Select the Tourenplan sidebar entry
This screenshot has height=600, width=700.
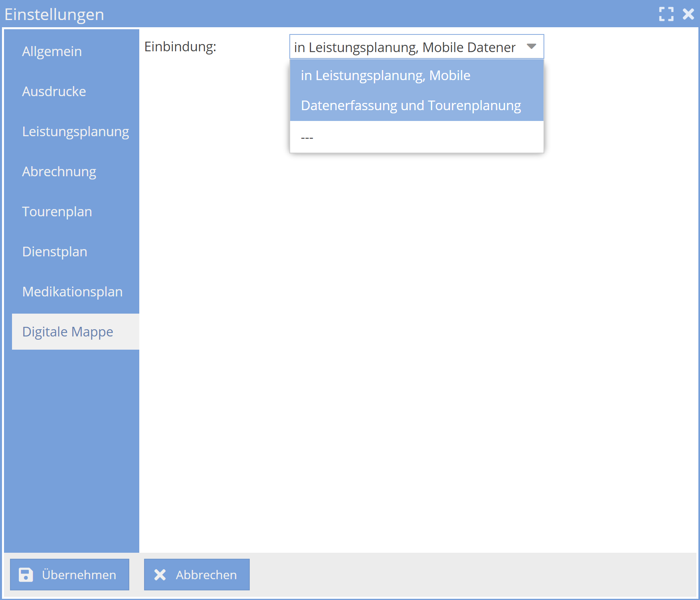[57, 212]
